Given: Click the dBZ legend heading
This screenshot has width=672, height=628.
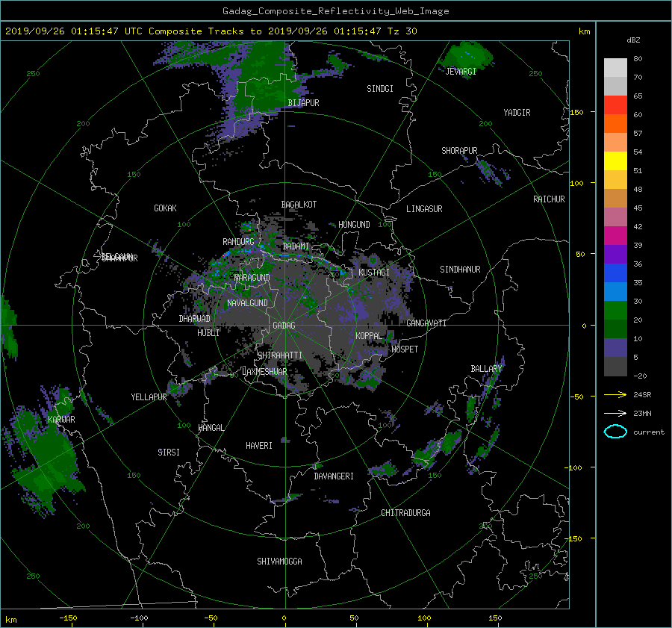Looking at the screenshot, I should pyautogui.click(x=633, y=40).
